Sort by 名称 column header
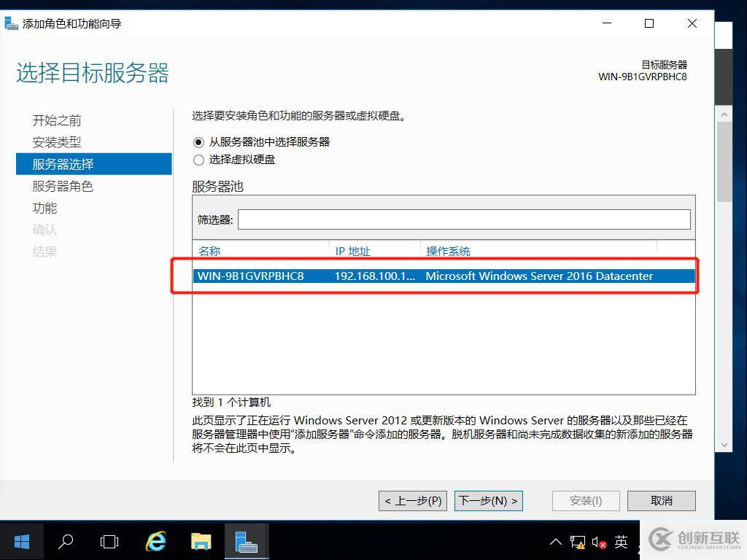This screenshot has height=560, width=747. point(209,252)
